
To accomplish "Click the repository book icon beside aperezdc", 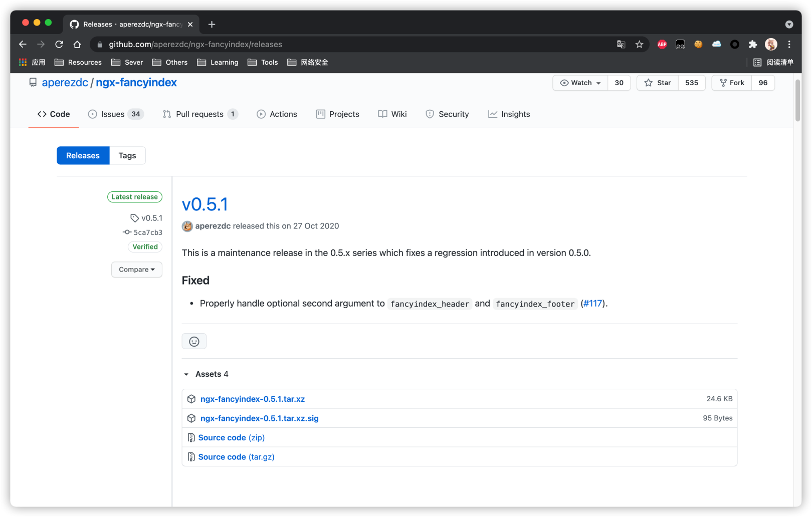I will (33, 82).
